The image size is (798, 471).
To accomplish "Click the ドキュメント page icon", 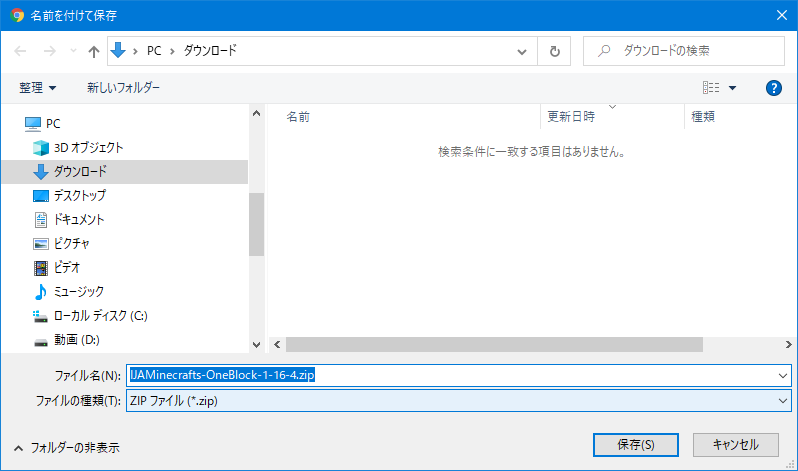I will pos(41,219).
